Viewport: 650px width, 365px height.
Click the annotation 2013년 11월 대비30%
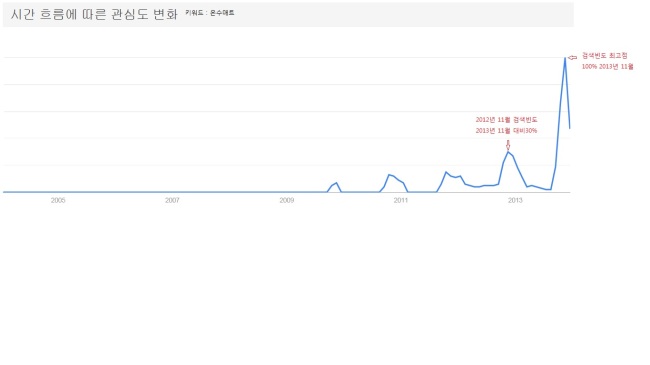coord(506,131)
